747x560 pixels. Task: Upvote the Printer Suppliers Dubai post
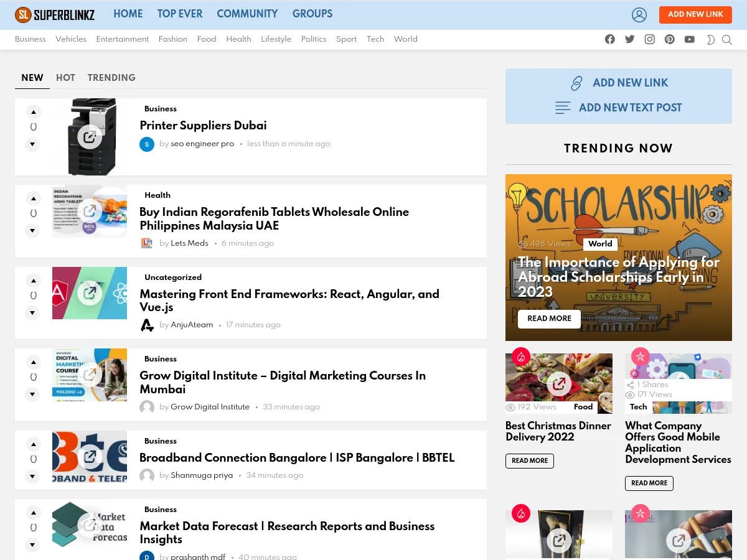click(x=33, y=112)
